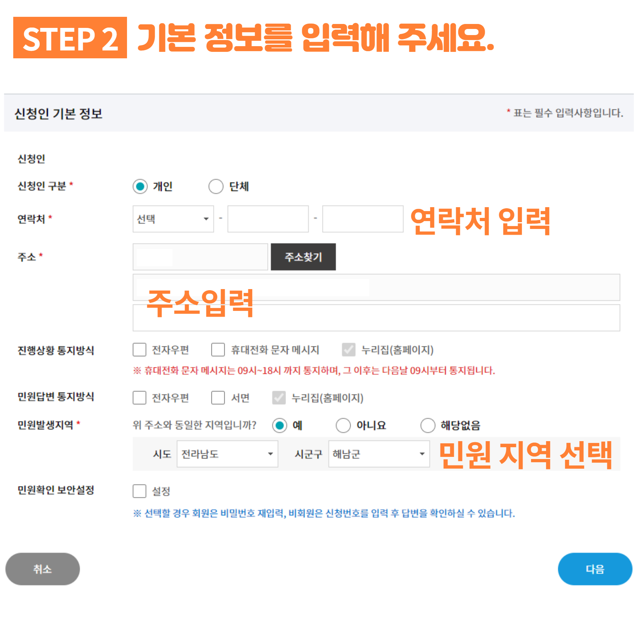Select the 아니요 radio button

tap(343, 425)
